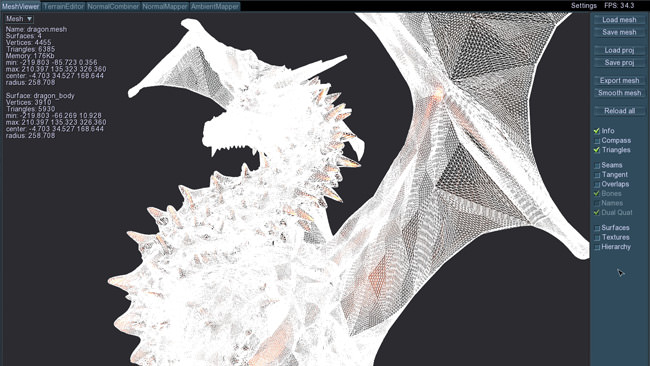Image resolution: width=650 pixels, height=366 pixels.
Task: Enable the Hierarchy checkbox
Action: (597, 247)
